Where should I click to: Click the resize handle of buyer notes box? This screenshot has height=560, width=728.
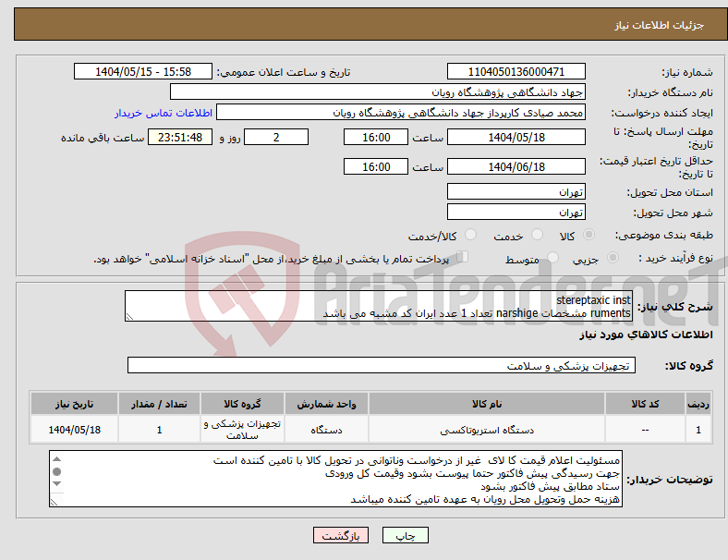(x=54, y=502)
